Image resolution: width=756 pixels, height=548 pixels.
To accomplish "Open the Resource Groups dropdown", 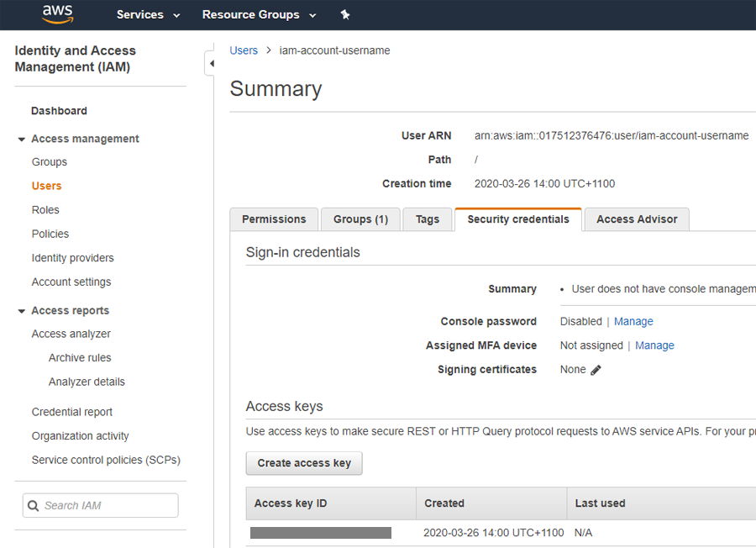I will (x=259, y=14).
